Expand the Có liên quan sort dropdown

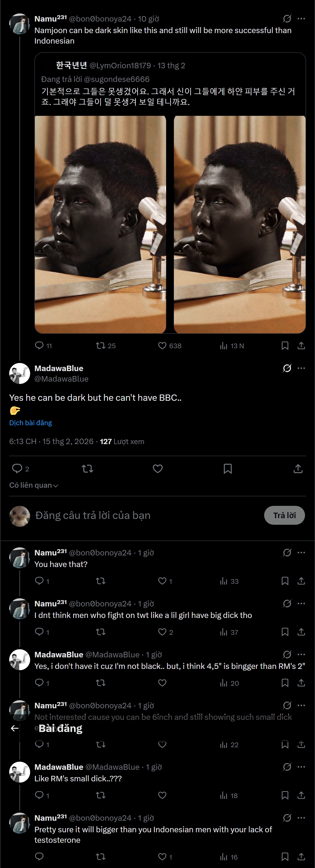click(34, 485)
